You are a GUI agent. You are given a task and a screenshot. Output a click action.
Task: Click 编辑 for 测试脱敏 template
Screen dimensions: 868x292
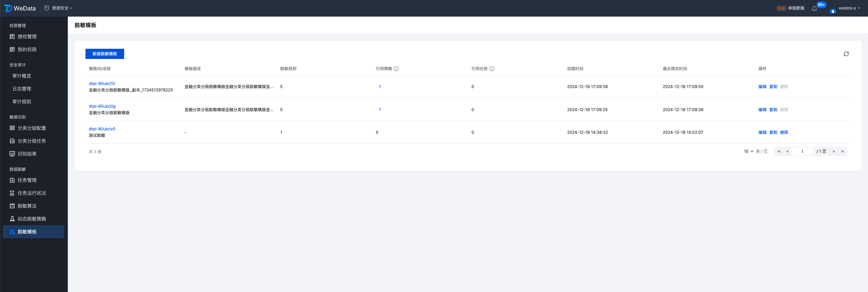(763, 132)
